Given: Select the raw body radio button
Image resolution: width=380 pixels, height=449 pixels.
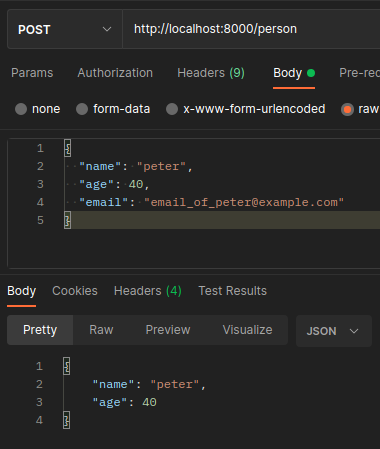Looking at the screenshot, I should (347, 109).
